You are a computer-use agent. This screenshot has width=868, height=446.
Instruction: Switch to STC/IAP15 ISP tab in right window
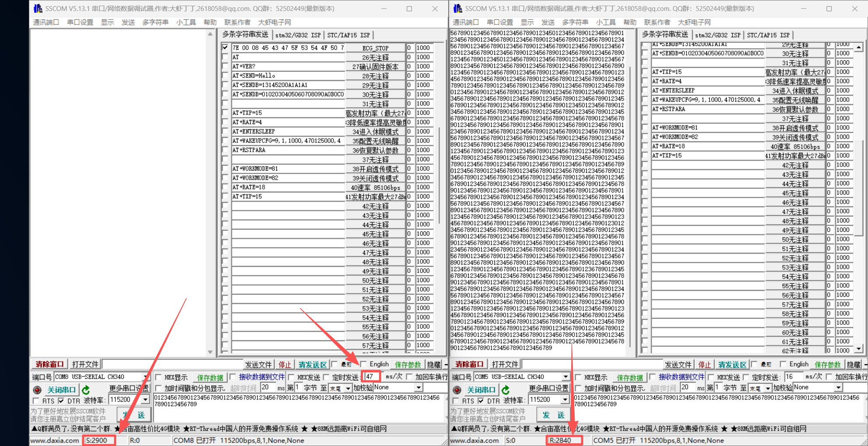(768, 35)
